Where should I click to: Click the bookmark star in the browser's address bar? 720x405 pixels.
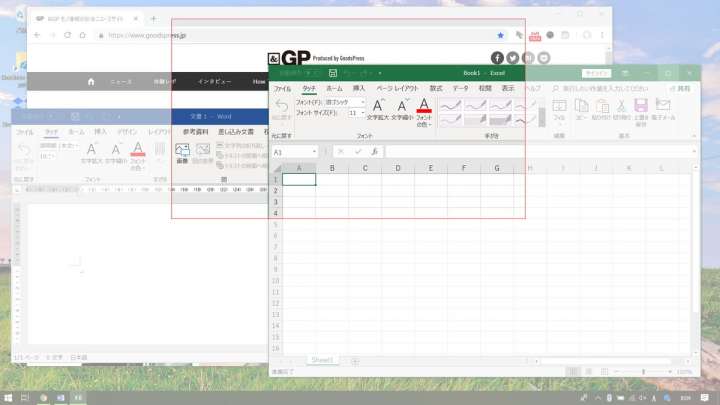click(x=501, y=35)
